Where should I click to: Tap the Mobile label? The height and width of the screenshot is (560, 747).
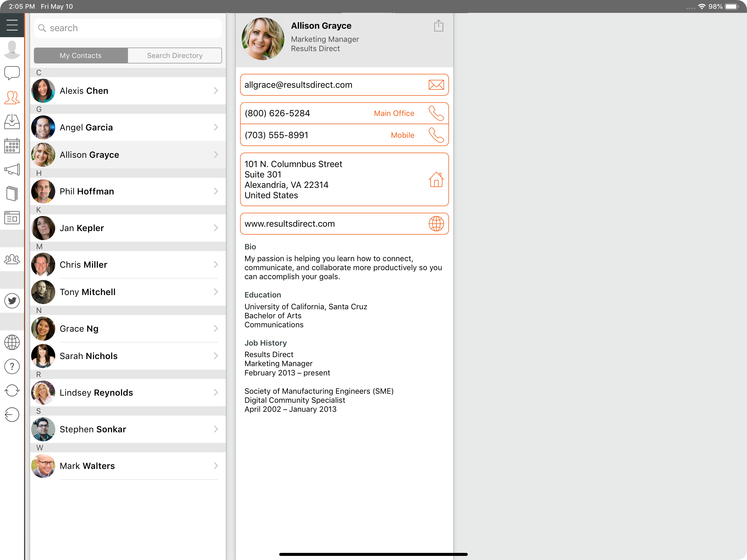point(402,135)
